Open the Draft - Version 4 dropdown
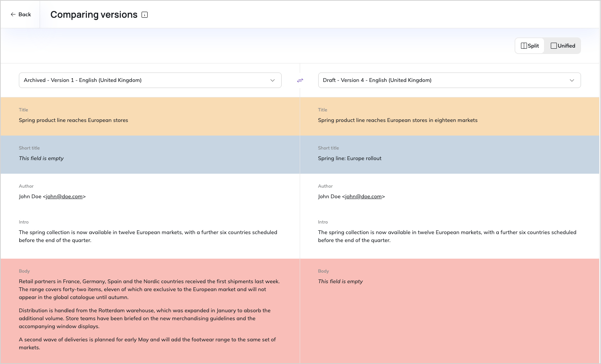 (449, 80)
